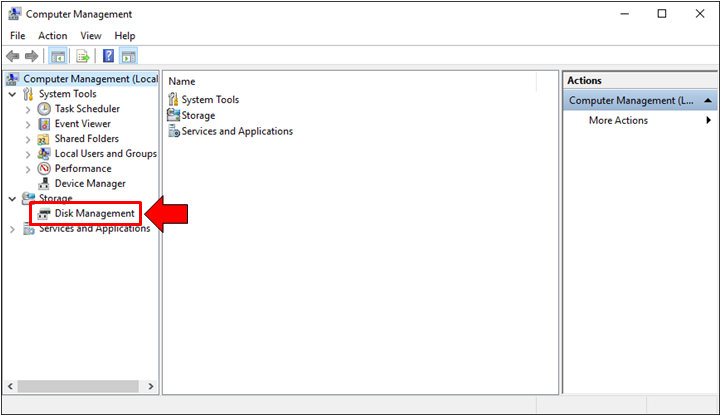Select System Tools tree label

(x=68, y=94)
